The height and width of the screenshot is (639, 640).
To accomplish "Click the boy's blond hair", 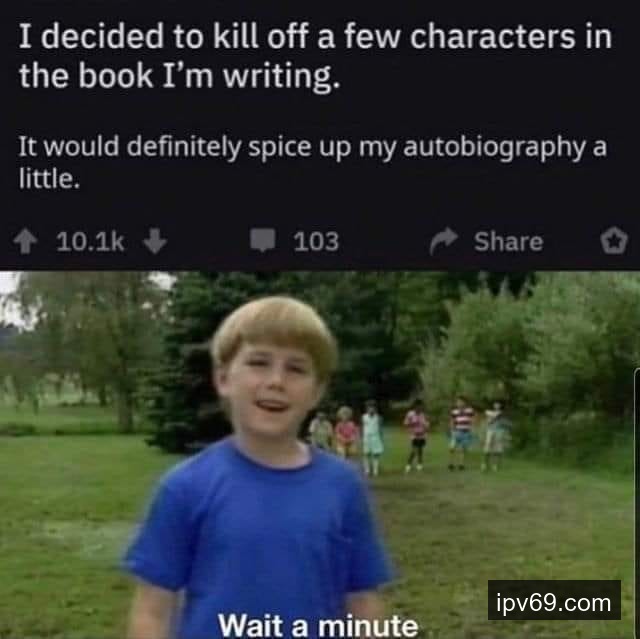I will coord(273,331).
